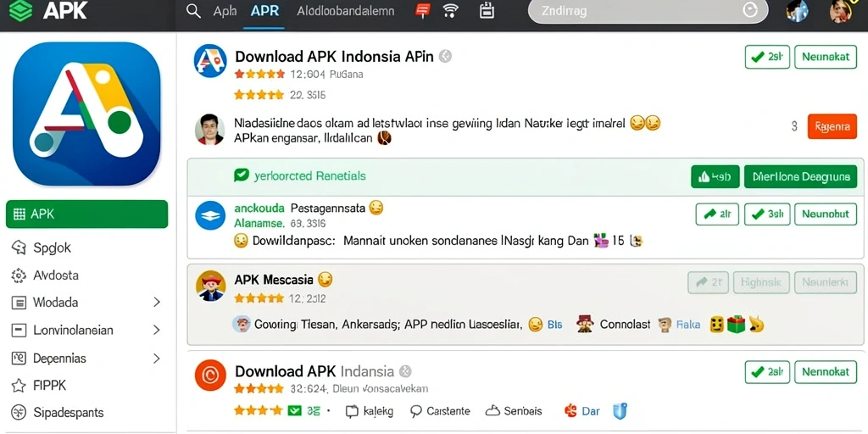Click the FIPPK star icon
Screen dimensions: 868x434
click(x=19, y=386)
